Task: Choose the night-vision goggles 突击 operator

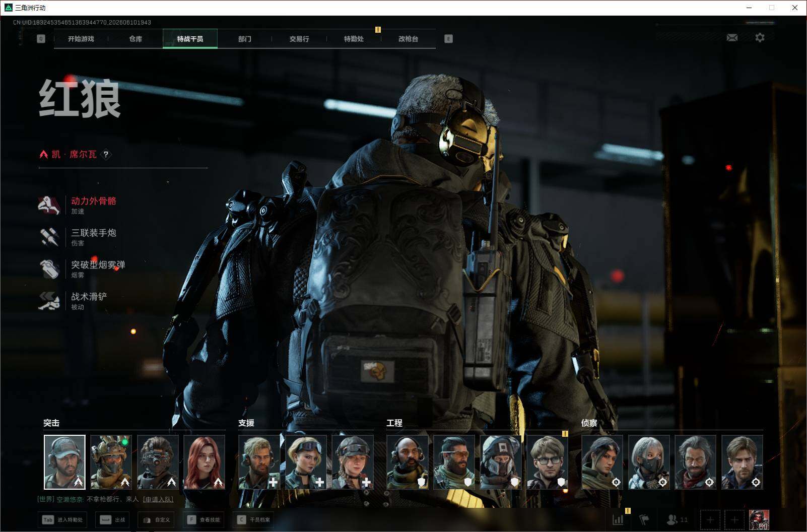Action: click(x=158, y=462)
